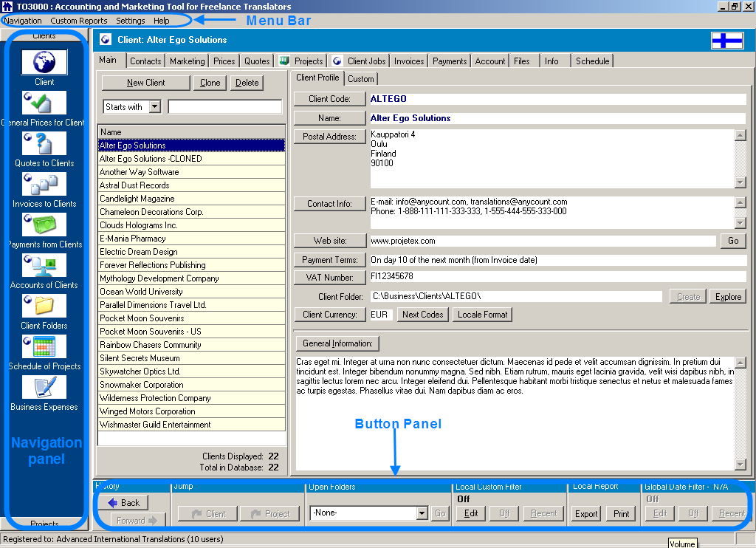This screenshot has height=548, width=756.
Task: Open the Custom tab in Client Profile
Action: tap(361, 78)
